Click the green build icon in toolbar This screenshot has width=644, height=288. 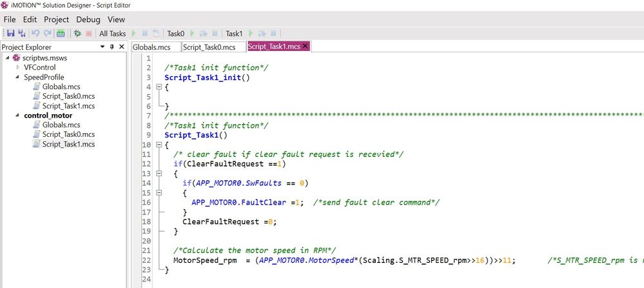[x=61, y=33]
